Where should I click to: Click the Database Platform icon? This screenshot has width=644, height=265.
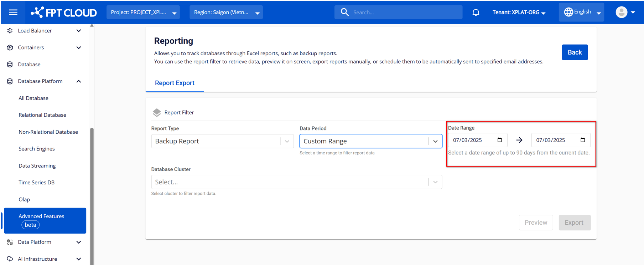[x=10, y=81]
